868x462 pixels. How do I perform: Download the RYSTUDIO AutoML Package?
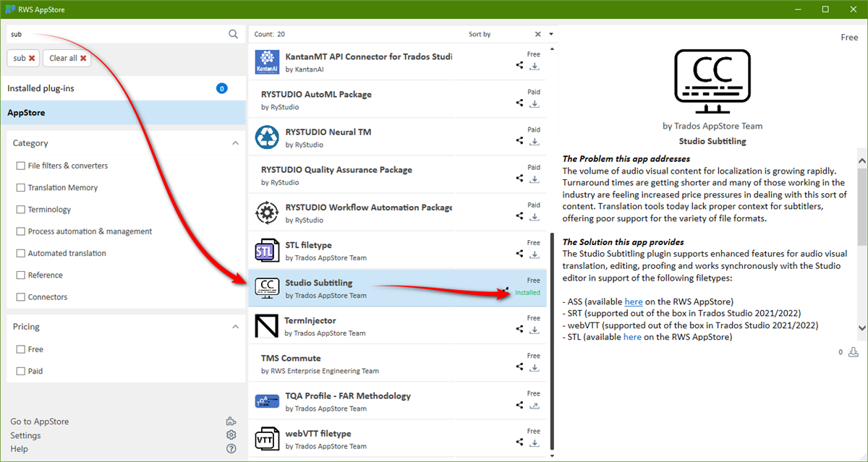(x=535, y=103)
